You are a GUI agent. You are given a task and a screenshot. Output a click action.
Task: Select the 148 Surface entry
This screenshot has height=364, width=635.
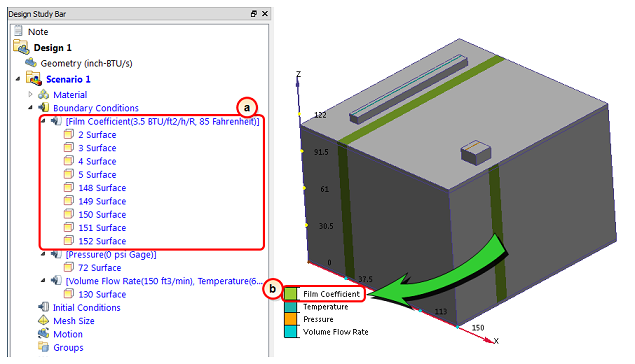[x=102, y=188]
